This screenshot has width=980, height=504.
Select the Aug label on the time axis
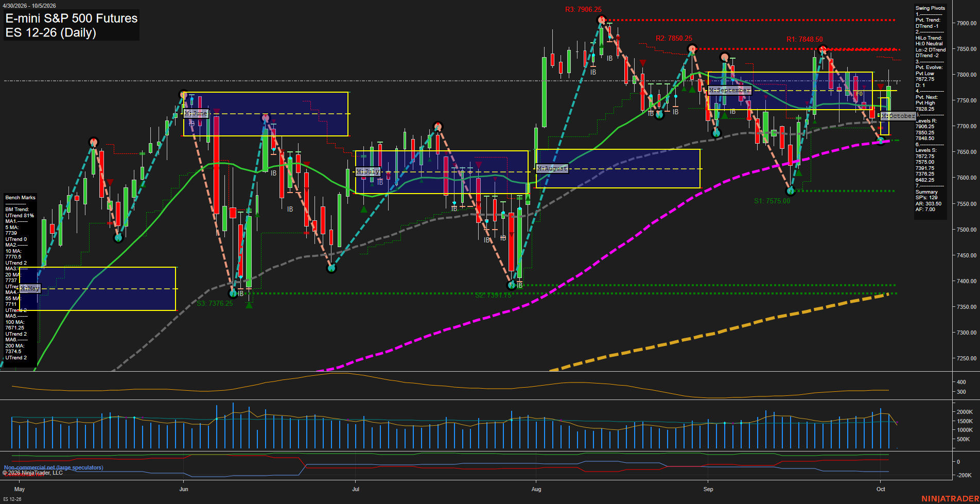(536, 489)
